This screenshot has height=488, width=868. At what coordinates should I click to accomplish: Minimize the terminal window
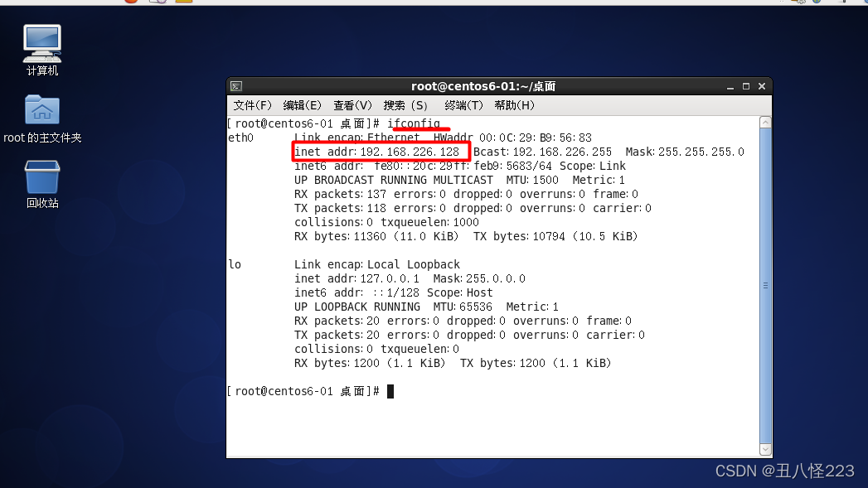click(730, 86)
